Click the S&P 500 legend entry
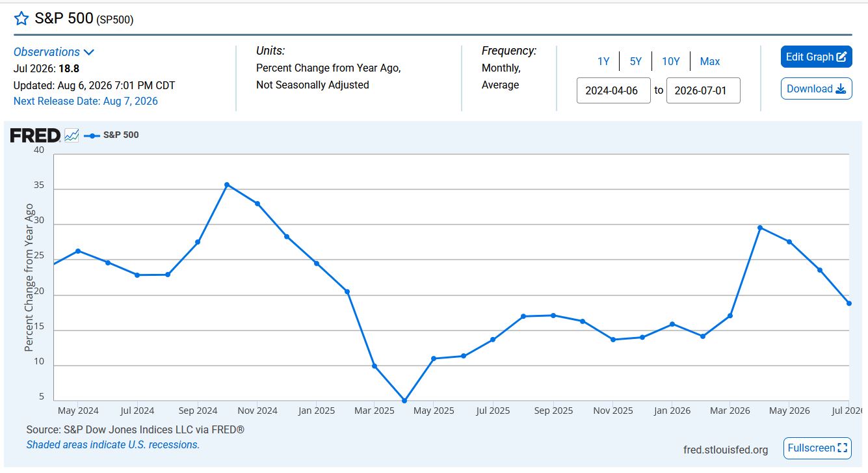Image resolution: width=868 pixels, height=473 pixels. (111, 135)
